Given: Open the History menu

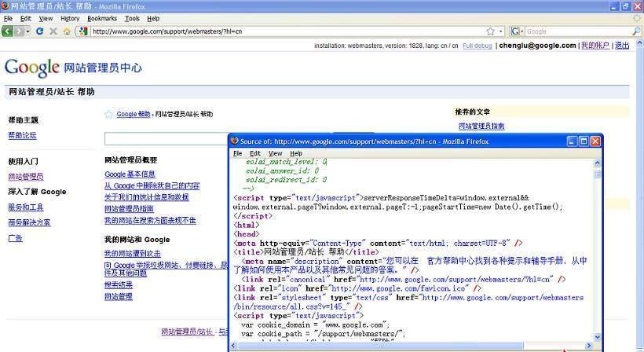Looking at the screenshot, I should coord(70,19).
